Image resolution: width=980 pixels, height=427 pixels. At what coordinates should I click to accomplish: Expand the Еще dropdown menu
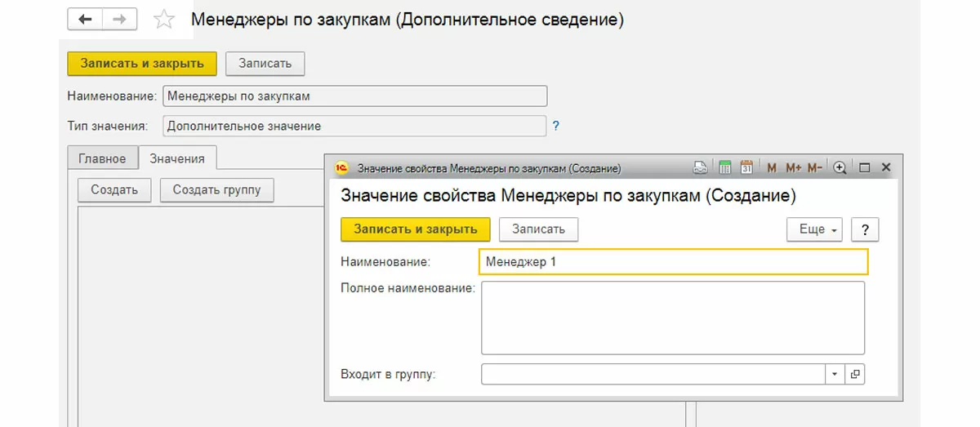815,229
